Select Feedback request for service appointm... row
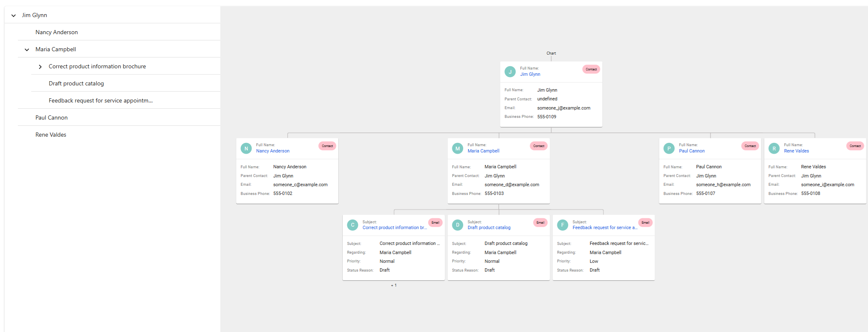The image size is (868, 332). click(x=126, y=100)
